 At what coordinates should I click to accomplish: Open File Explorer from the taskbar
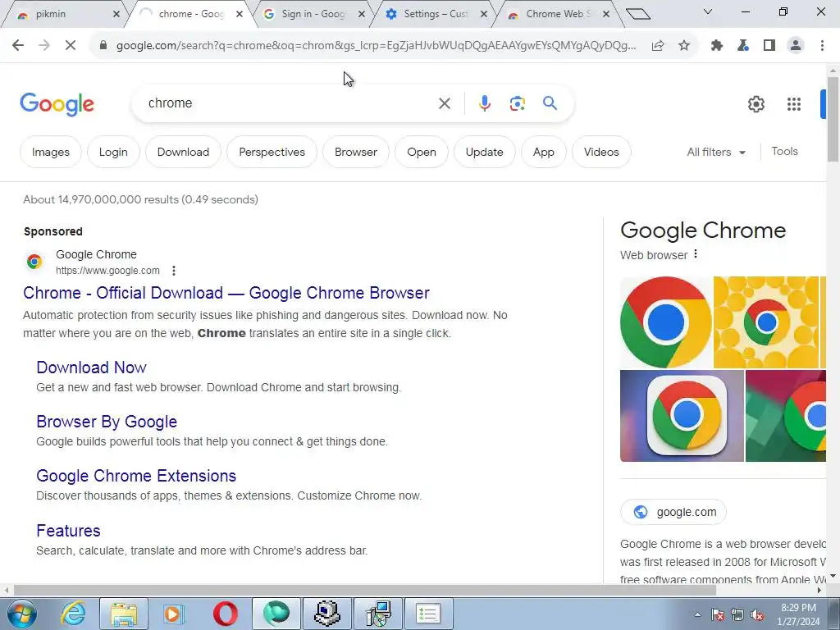tap(124, 614)
